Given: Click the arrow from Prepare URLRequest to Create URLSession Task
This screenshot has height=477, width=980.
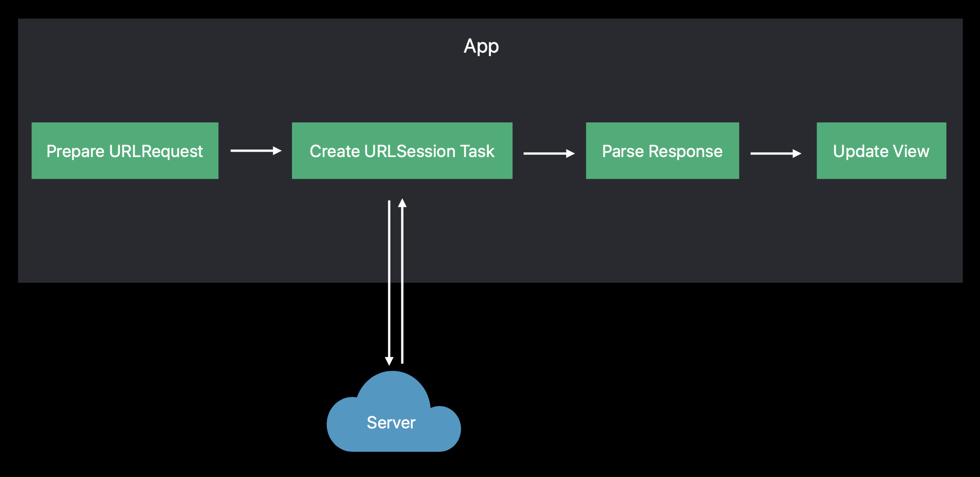Looking at the screenshot, I should [256, 151].
